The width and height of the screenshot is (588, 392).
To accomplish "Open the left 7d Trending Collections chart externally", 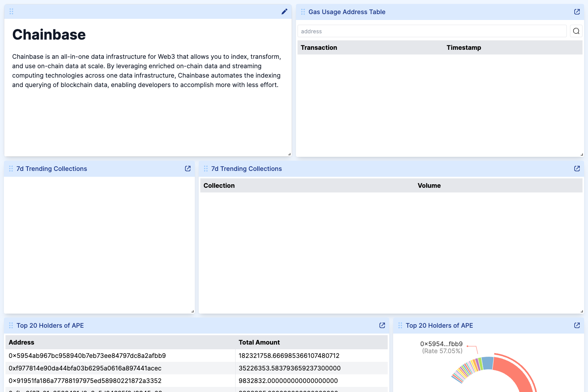I will [188, 169].
